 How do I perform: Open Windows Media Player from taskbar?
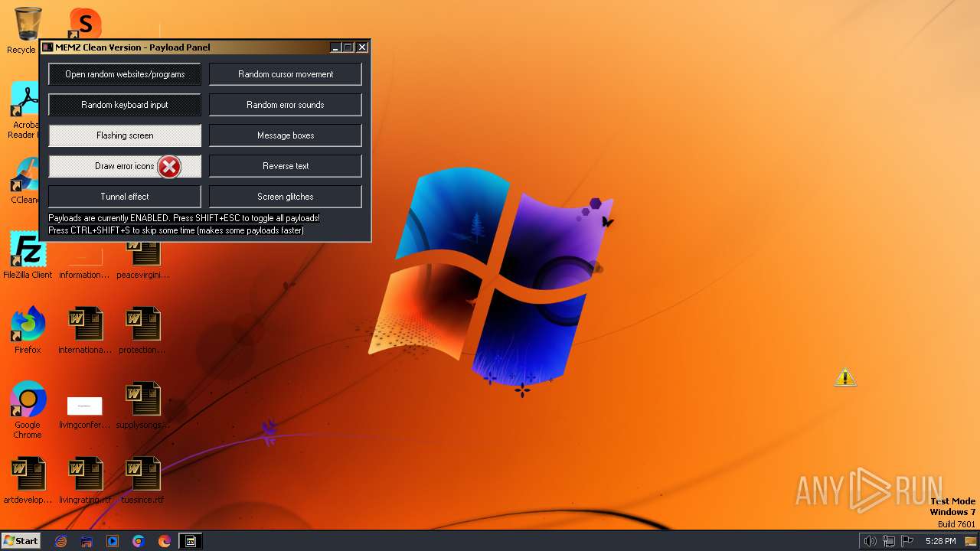point(113,541)
